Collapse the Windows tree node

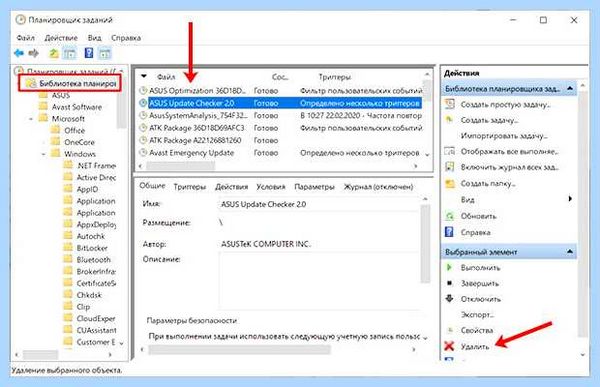pos(44,154)
